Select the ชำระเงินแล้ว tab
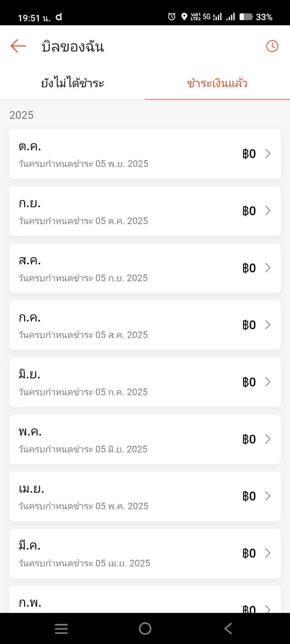 click(217, 83)
